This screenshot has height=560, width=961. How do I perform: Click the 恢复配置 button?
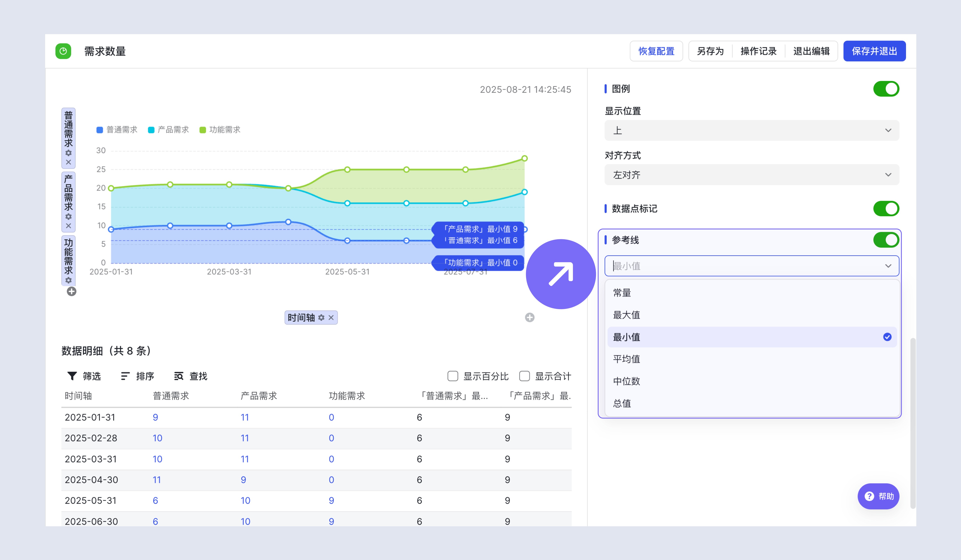point(656,51)
